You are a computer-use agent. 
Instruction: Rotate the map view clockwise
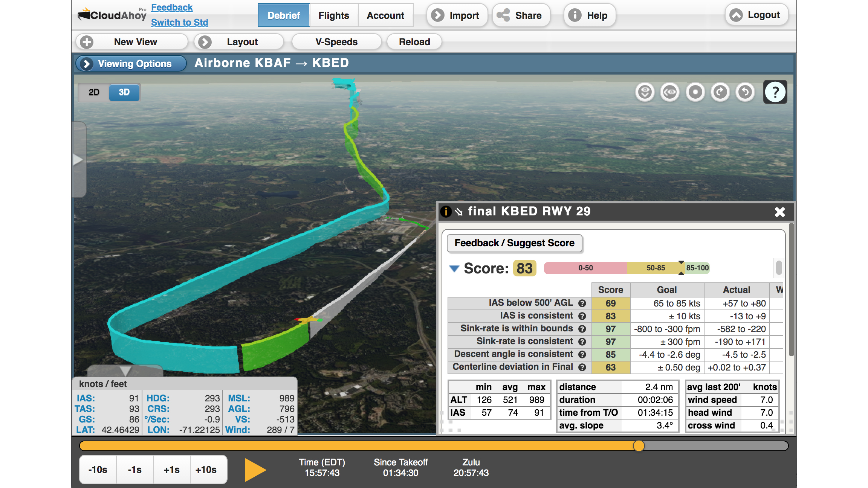coord(720,92)
